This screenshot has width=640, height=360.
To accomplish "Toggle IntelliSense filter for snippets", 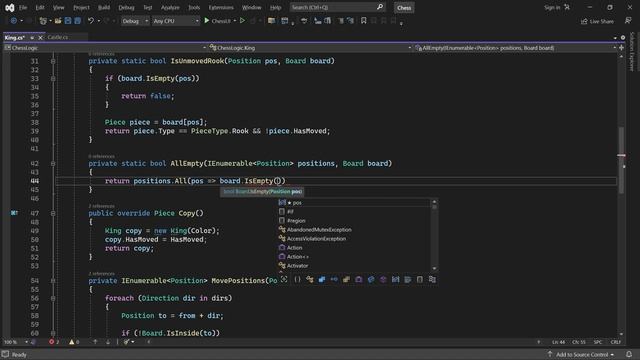I will pos(420,280).
